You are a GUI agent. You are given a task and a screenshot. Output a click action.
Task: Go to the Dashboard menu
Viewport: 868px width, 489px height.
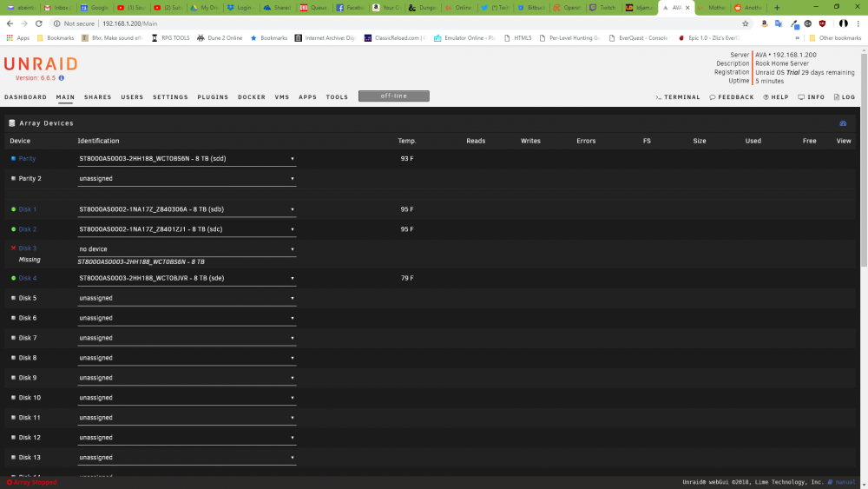tap(25, 97)
